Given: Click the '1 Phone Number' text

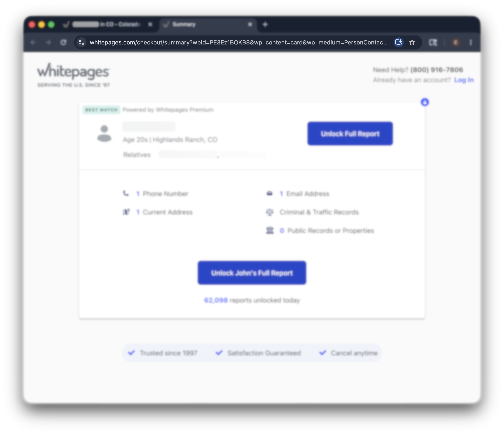Looking at the screenshot, I should click(162, 194).
